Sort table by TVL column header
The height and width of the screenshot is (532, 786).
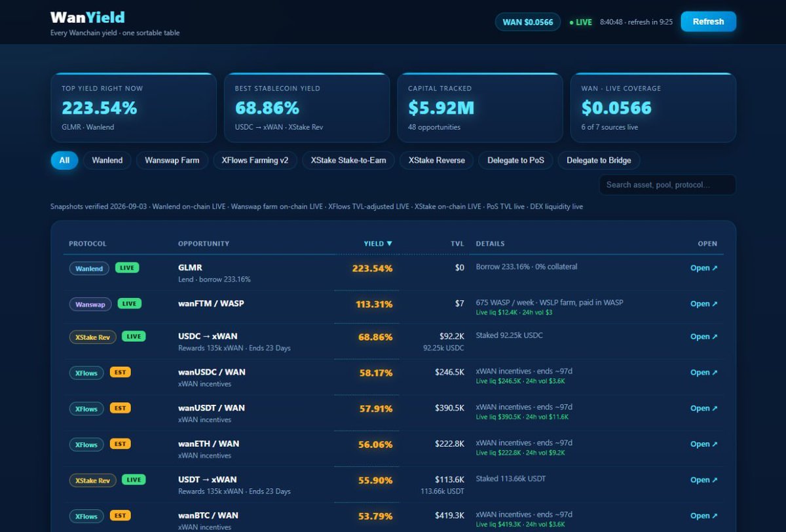[x=457, y=244]
